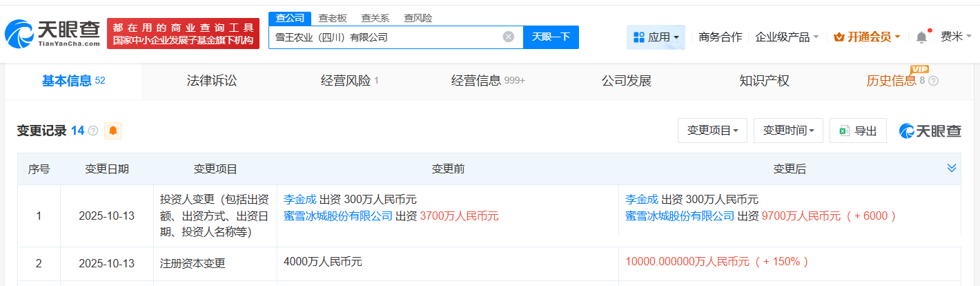980x286 pixels.
Task: Switch to the 基本信息 tab
Action: (x=74, y=81)
